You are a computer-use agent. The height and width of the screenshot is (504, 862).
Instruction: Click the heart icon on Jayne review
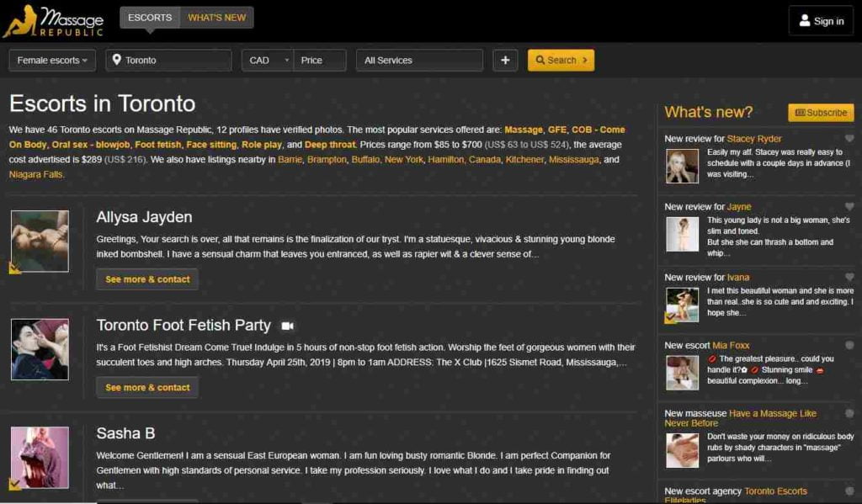(849, 207)
